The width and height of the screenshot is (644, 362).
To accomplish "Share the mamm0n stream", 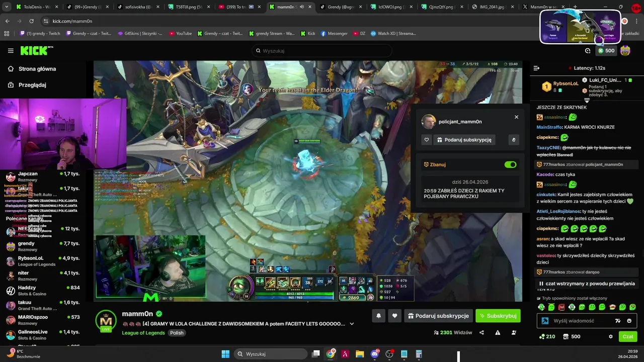I will pos(481,332).
